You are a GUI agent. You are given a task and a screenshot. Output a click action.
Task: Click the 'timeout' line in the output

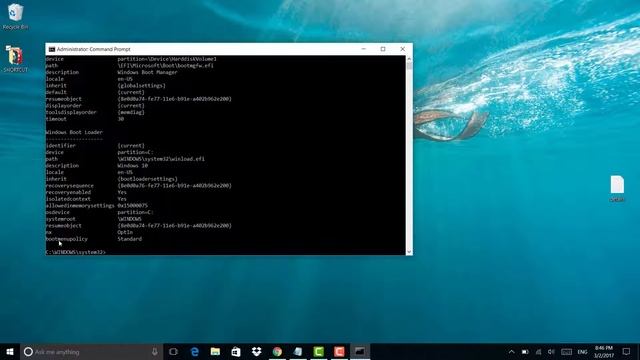click(x=85, y=119)
